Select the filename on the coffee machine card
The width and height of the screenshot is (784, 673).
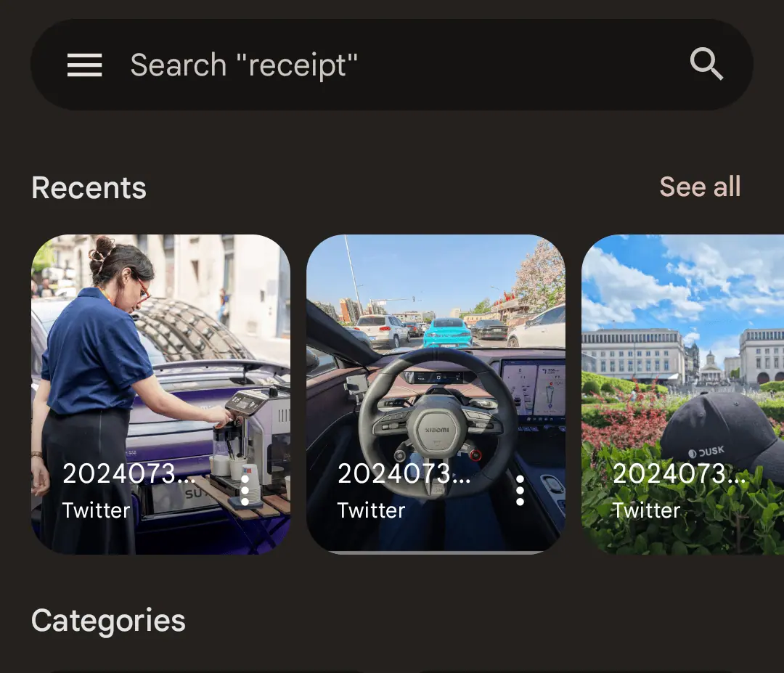click(x=128, y=473)
